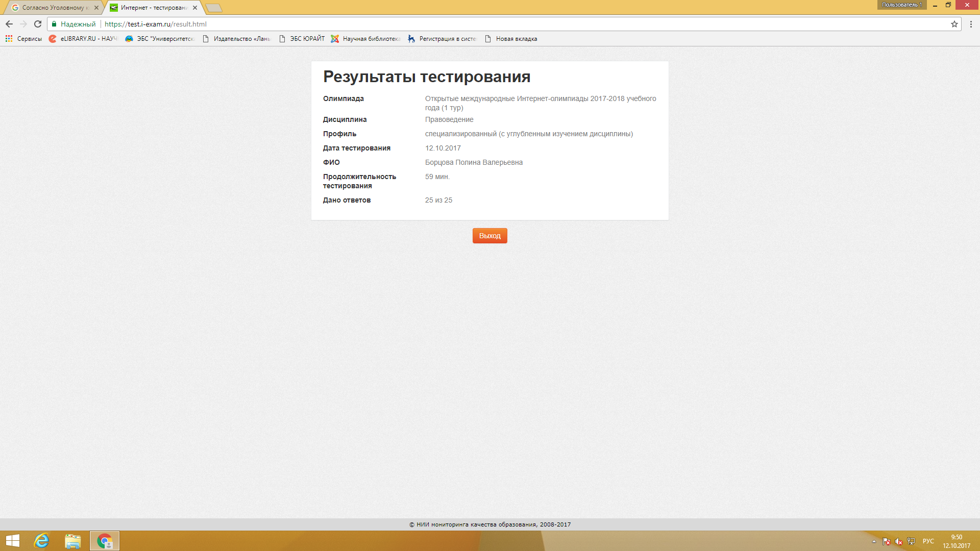Open the Chrome three-dot menu
Viewport: 980px width, 551px height.
(x=971, y=24)
